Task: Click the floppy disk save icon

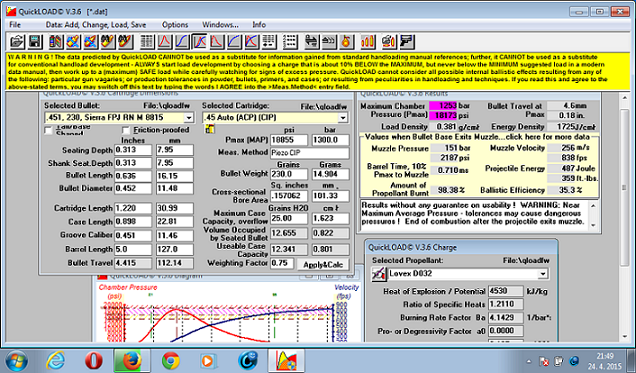Action: pos(35,42)
